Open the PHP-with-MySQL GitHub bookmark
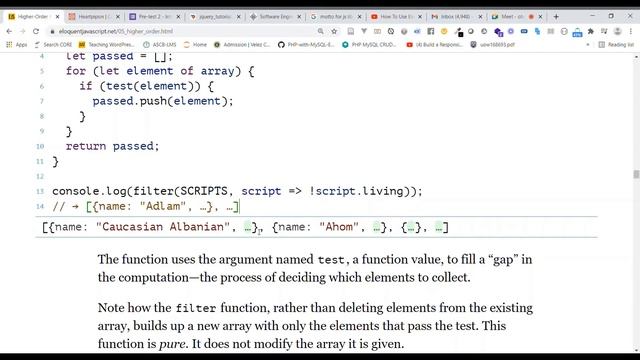This screenshot has height=360, width=640. [306, 44]
